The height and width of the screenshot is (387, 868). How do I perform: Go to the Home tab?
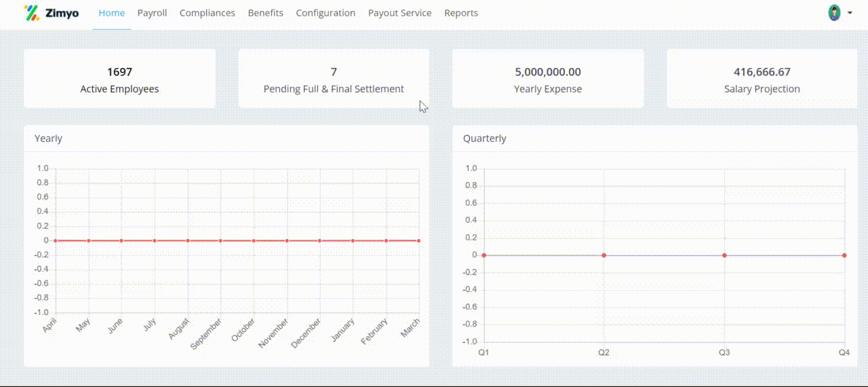tap(112, 13)
